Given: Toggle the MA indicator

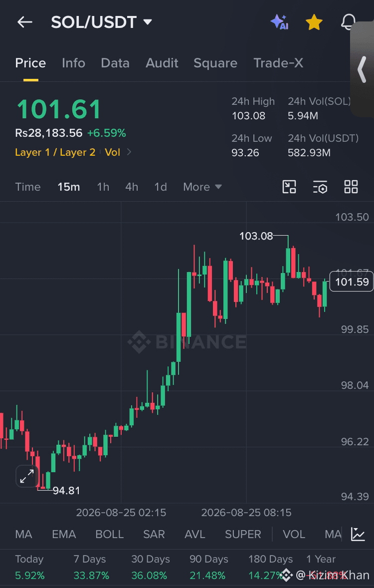Looking at the screenshot, I should 23,534.
